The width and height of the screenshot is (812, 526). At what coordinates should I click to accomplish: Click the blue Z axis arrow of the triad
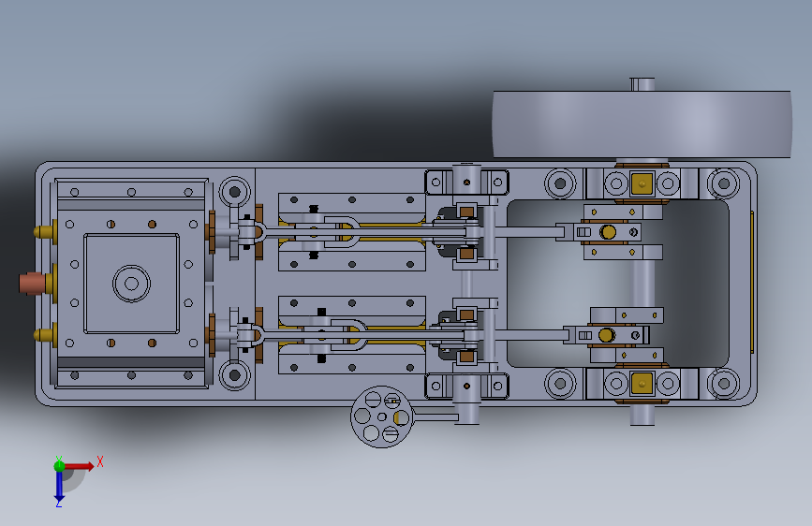(x=59, y=488)
